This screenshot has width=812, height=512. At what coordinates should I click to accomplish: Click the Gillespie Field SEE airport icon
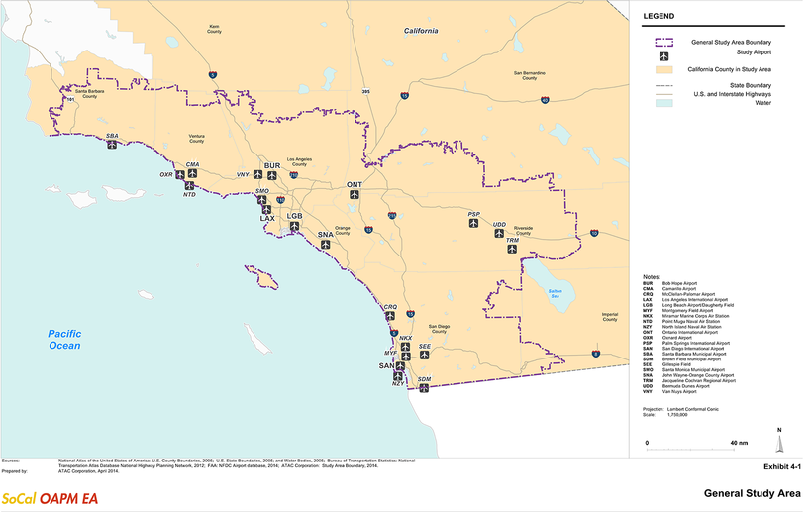click(424, 356)
